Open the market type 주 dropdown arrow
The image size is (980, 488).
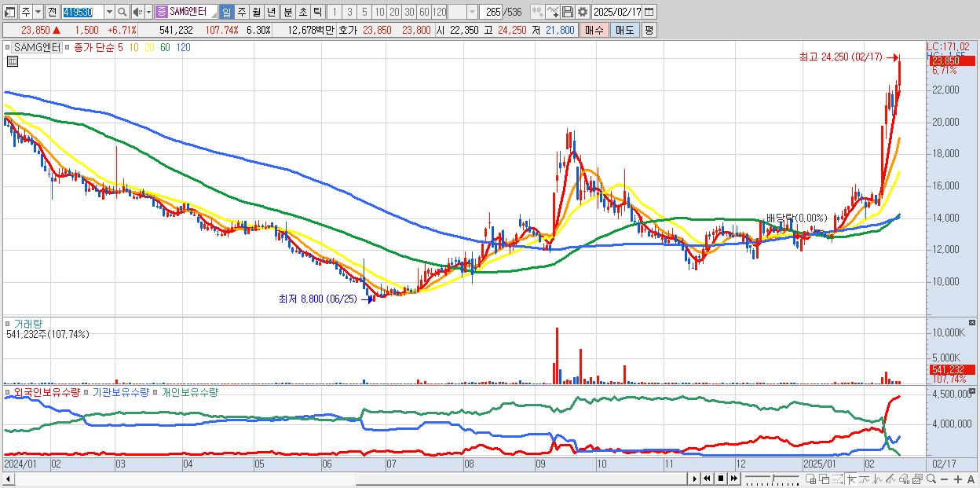(38, 12)
